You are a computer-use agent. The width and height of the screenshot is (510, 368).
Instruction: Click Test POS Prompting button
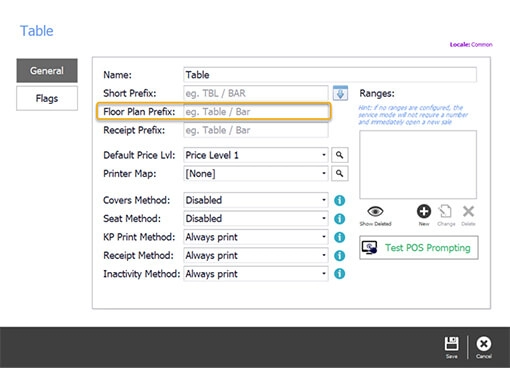419,248
